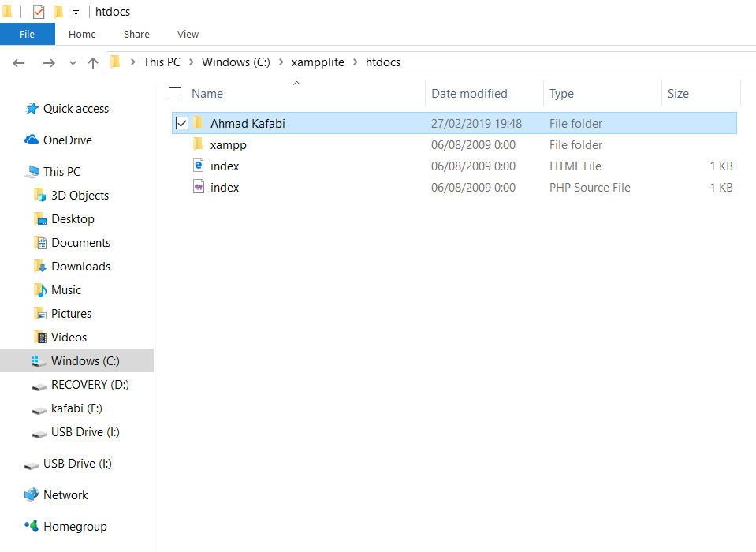Go forward with the right arrow

click(49, 62)
